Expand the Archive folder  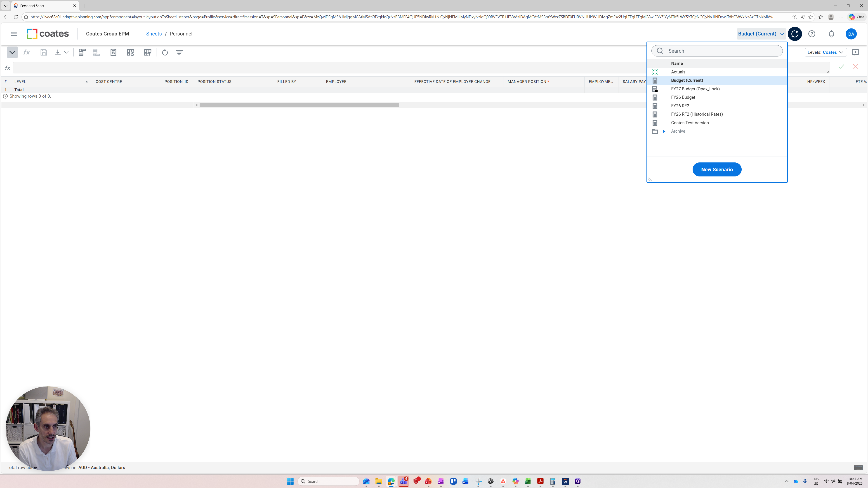(664, 131)
